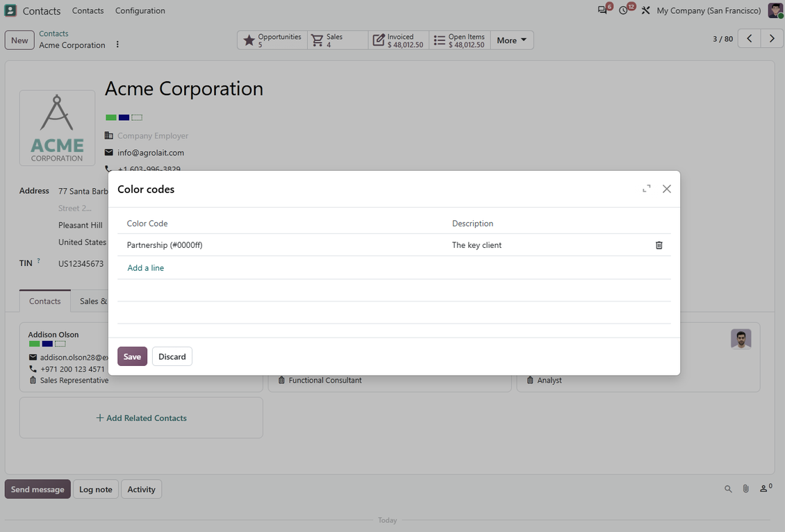Select Acme Corporation's green color swatch
785x532 pixels.
[111, 117]
